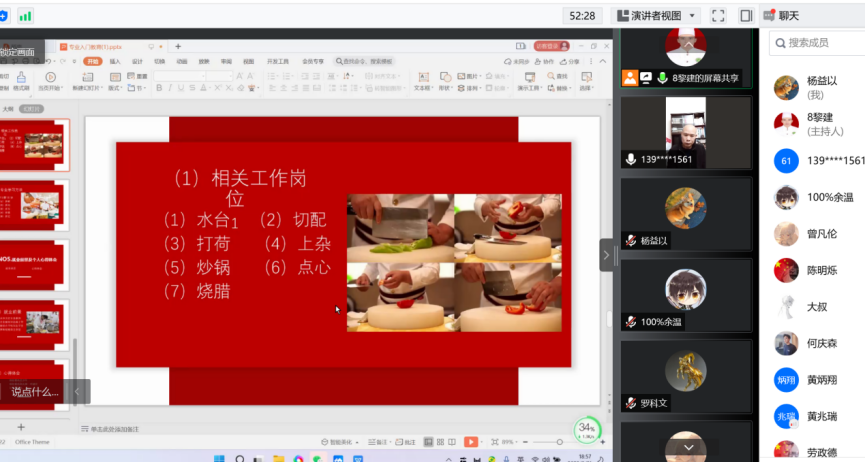The height and width of the screenshot is (462, 865).
Task: Select participant 何庆森 in member list
Action: (x=822, y=343)
